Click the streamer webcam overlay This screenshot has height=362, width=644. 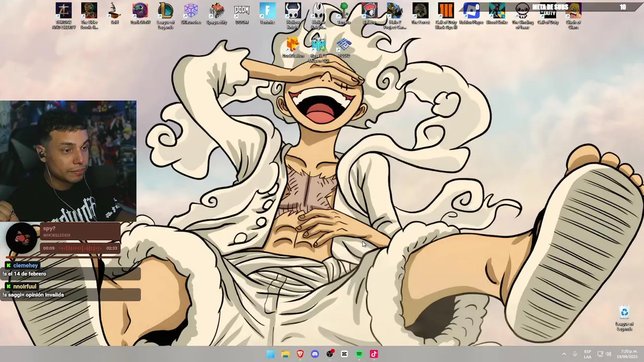coord(68,161)
